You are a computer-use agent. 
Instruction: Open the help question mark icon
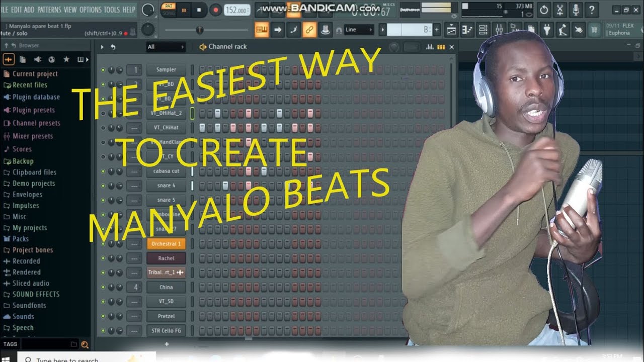click(x=592, y=10)
